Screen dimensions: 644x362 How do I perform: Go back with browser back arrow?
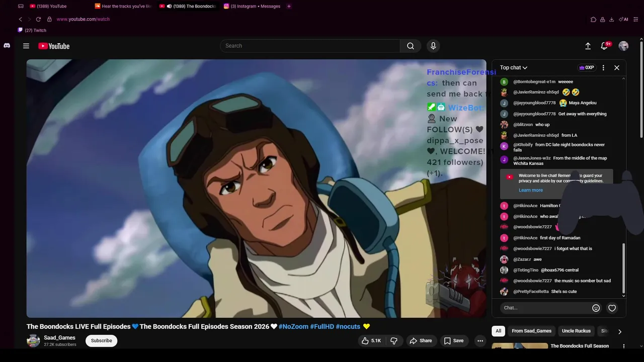[x=21, y=19]
